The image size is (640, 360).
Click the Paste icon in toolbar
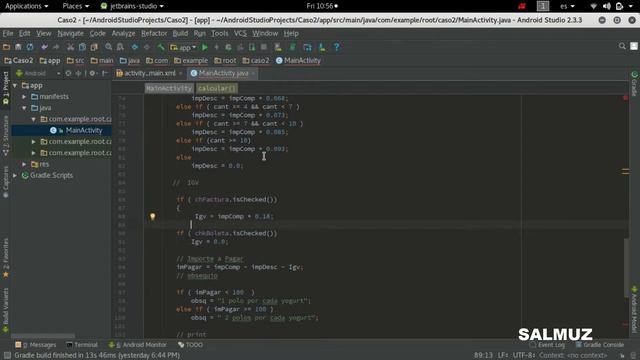pos(94,47)
